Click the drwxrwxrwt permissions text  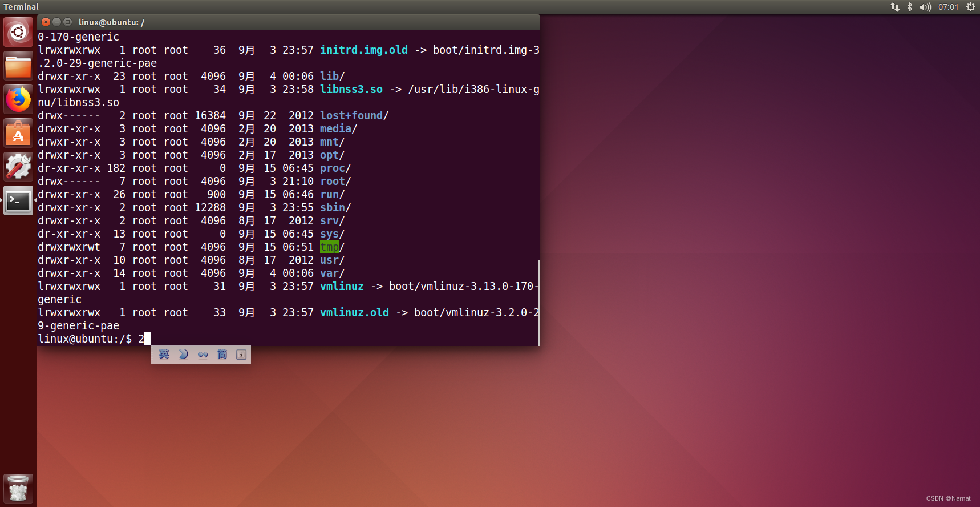pos(69,247)
